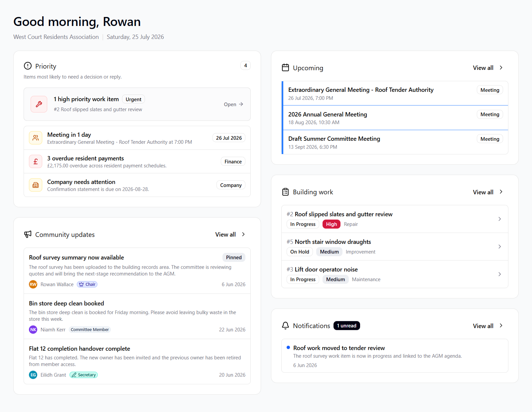Click the Priority alert circle icon

[28, 66]
